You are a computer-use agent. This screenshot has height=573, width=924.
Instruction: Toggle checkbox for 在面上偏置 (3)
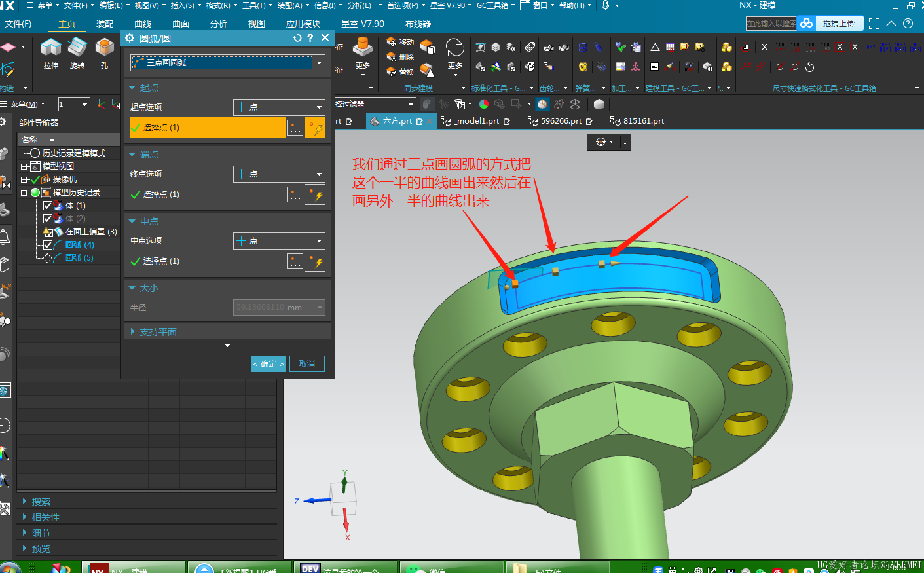(48, 232)
